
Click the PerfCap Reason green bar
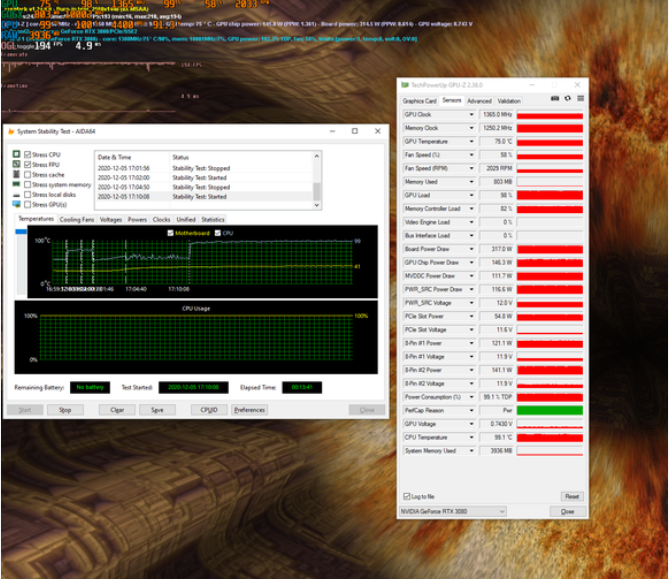(x=550, y=410)
